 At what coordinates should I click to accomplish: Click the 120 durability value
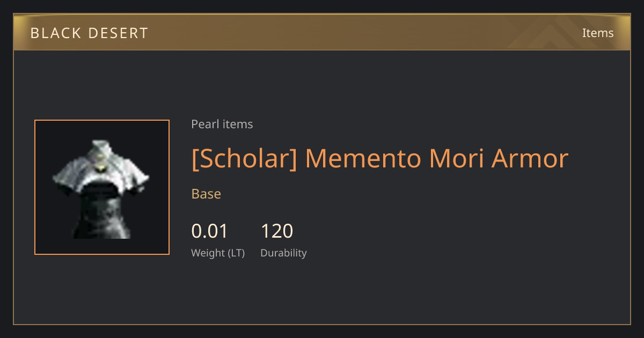277,231
